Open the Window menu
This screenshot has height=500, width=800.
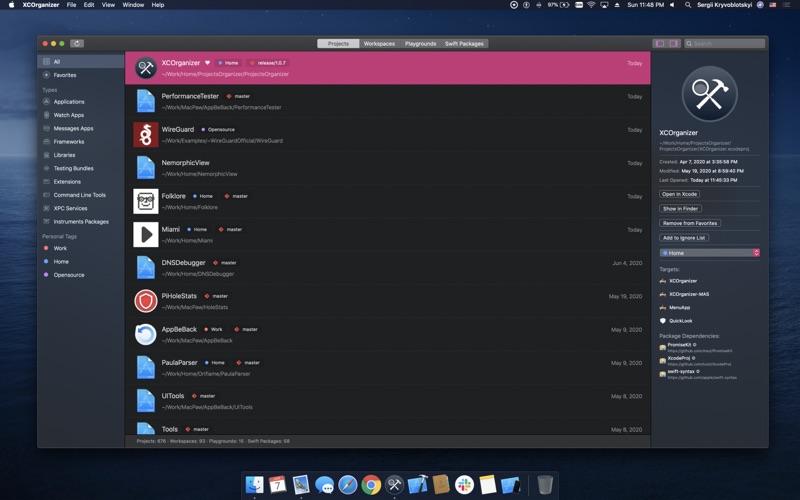tap(133, 5)
